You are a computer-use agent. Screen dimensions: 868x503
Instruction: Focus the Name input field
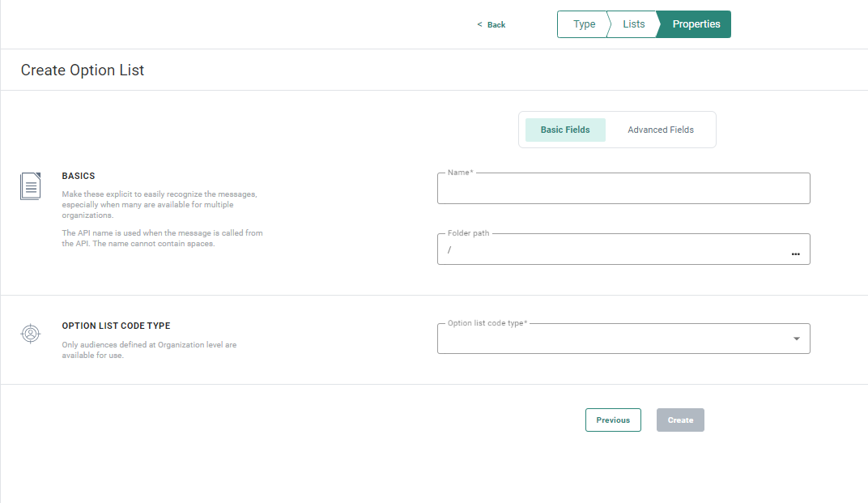[623, 190]
